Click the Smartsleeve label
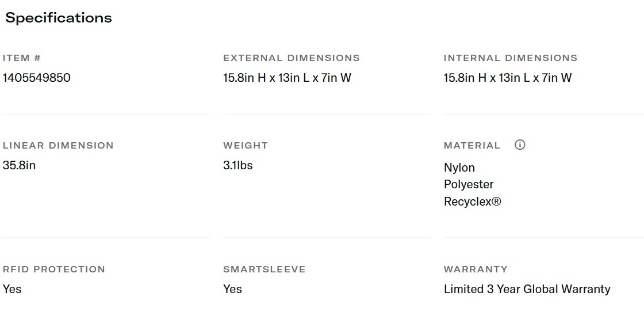The width and height of the screenshot is (644, 315). (x=264, y=270)
